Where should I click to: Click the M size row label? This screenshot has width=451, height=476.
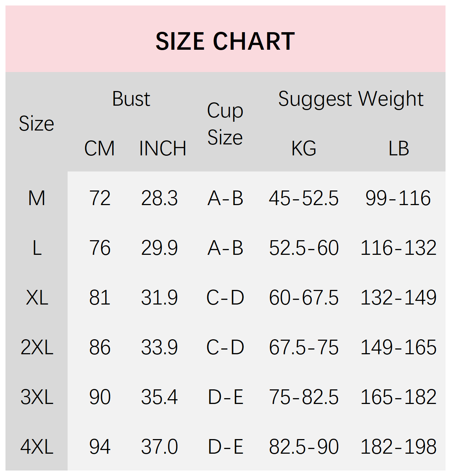tap(37, 198)
